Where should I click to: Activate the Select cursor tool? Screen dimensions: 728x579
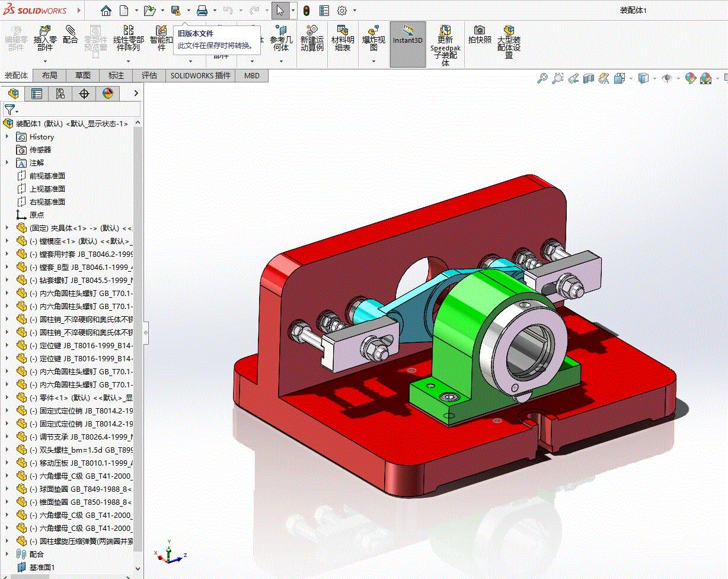pos(280,11)
